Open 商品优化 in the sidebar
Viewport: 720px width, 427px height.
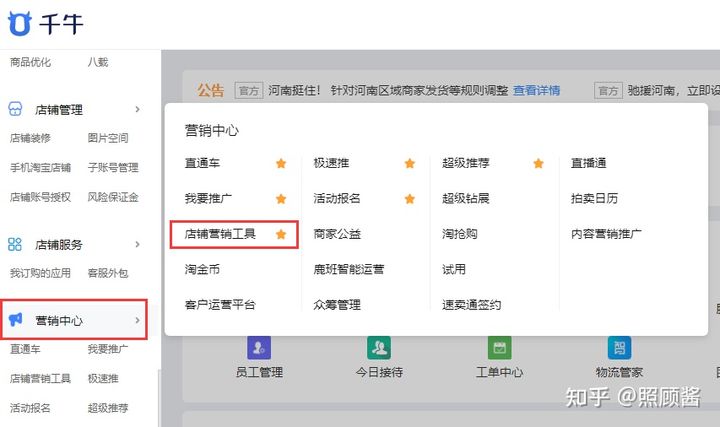(x=30, y=62)
